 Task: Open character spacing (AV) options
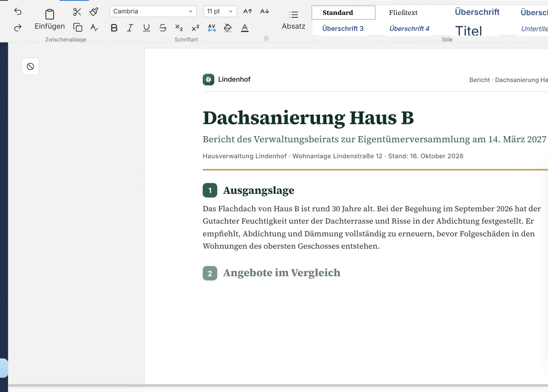(212, 28)
